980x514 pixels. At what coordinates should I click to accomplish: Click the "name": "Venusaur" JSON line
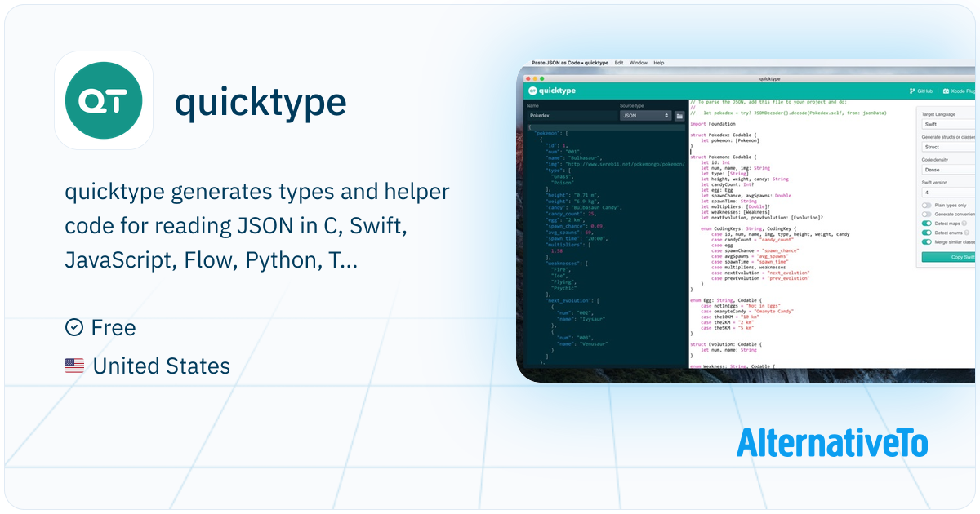coord(582,344)
